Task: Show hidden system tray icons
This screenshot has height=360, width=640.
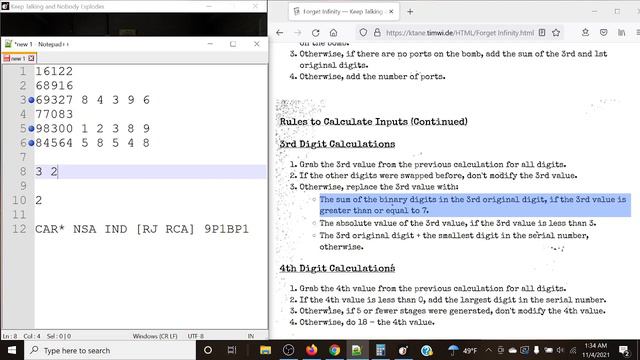Action: pyautogui.click(x=488, y=350)
